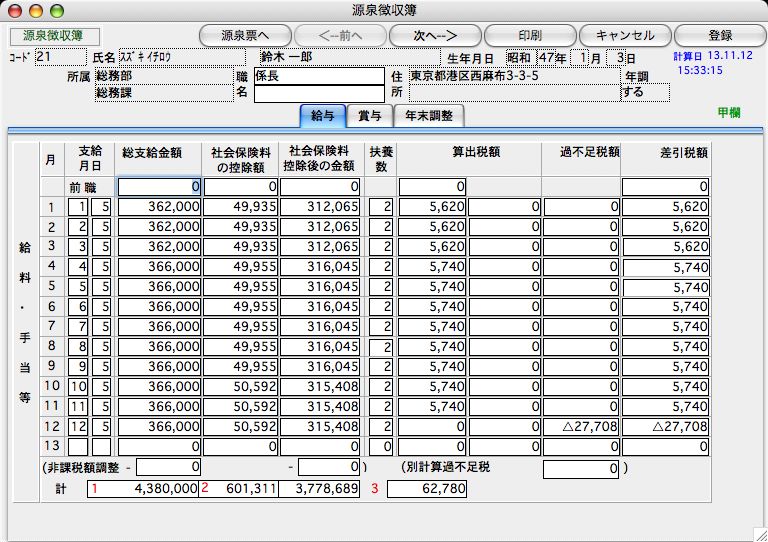Select the 年末調整 tab
This screenshot has width=768, height=542.
(429, 116)
